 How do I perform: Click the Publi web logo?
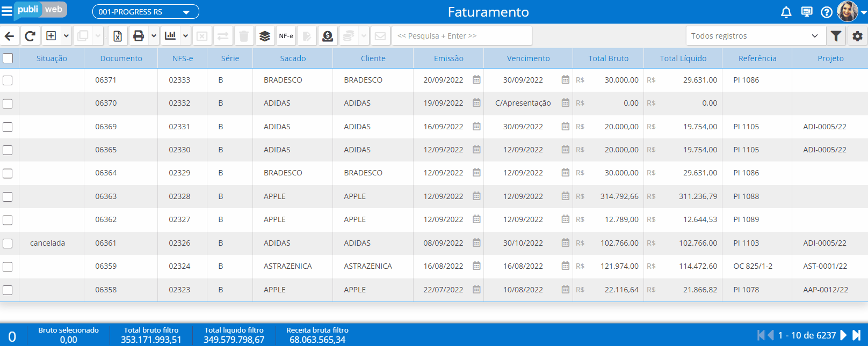40,10
